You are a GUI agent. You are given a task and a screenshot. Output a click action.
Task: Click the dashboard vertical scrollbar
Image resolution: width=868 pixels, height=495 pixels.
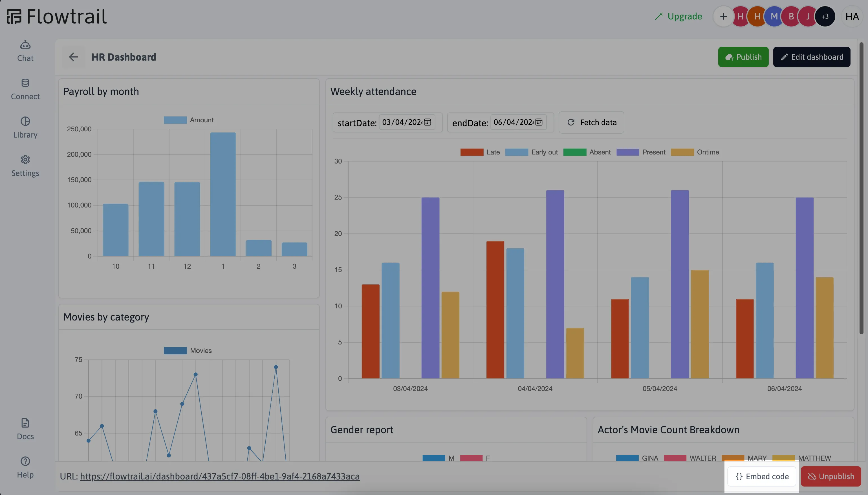tap(861, 188)
